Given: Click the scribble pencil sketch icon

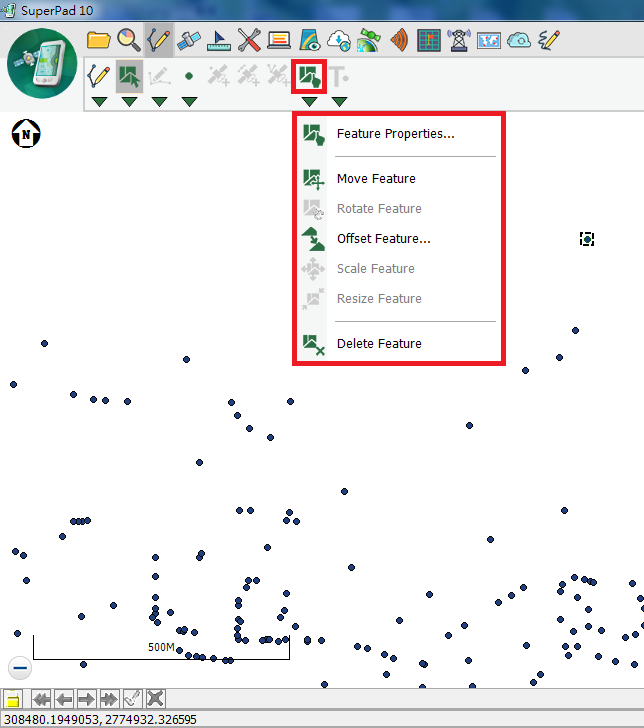Looking at the screenshot, I should click(549, 40).
